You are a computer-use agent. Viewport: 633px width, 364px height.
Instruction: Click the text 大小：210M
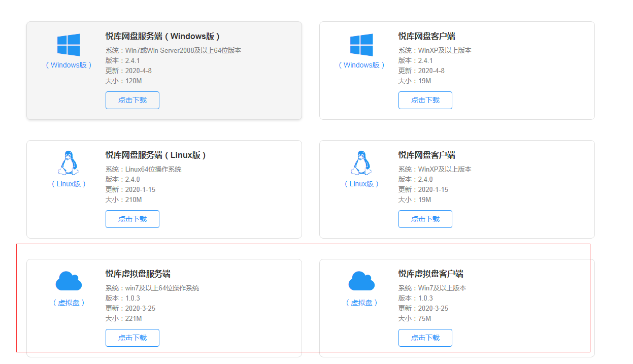124,200
